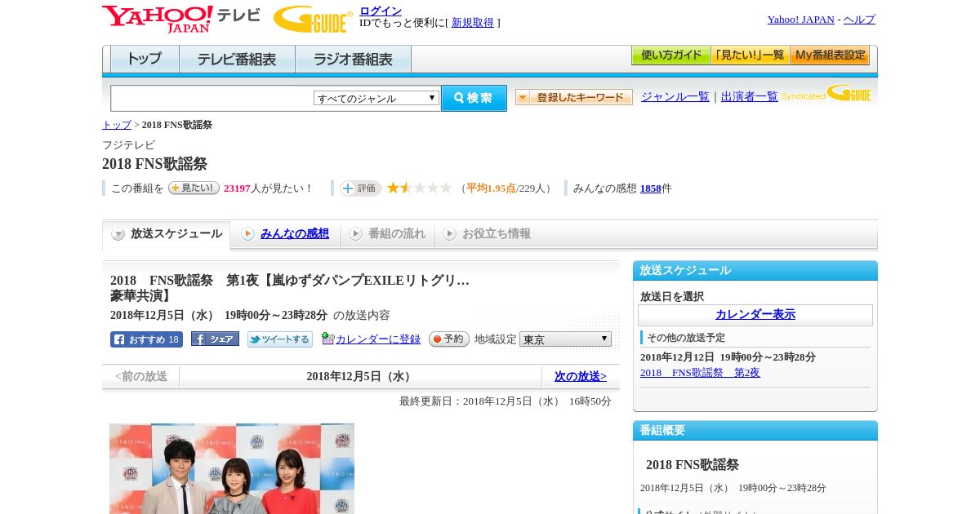980x514 pixels.
Task: Click the 1858 reviews count link
Action: click(x=651, y=188)
